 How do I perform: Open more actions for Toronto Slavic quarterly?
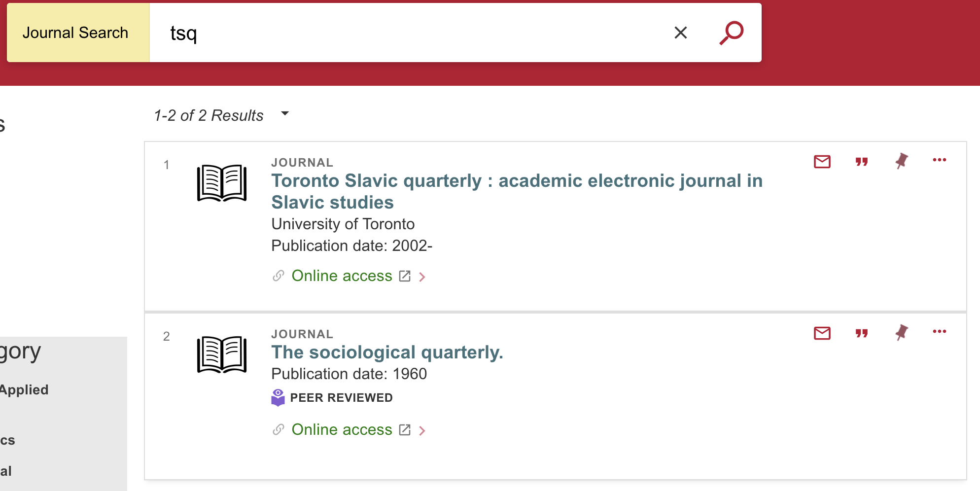click(939, 160)
